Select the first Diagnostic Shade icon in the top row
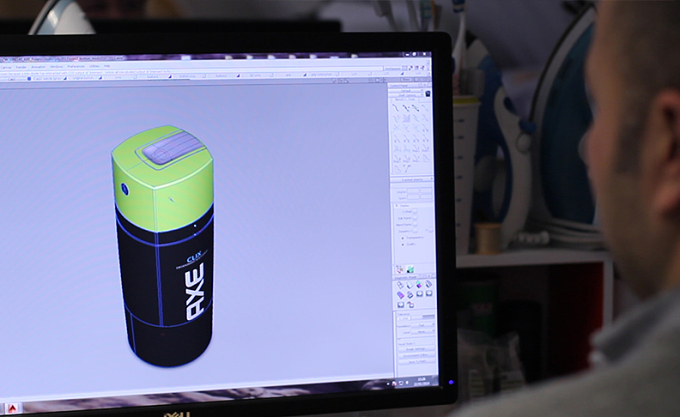 [x=400, y=285]
